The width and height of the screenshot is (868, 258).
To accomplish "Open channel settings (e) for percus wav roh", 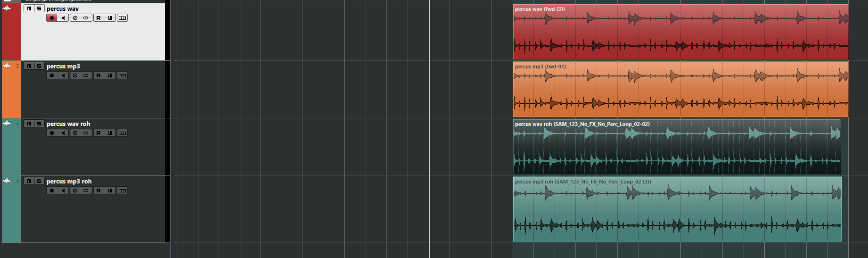I will point(75,133).
